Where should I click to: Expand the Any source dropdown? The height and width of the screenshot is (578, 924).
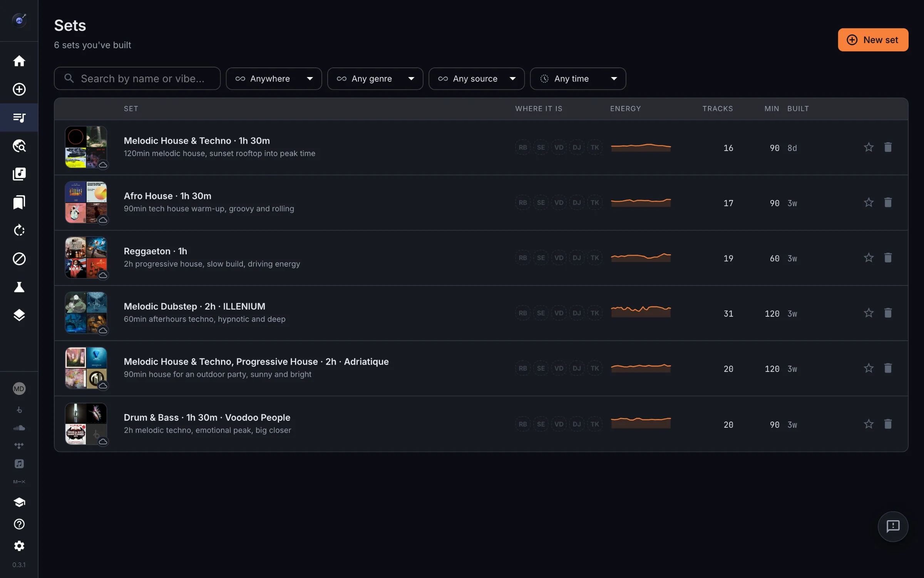[x=476, y=79]
